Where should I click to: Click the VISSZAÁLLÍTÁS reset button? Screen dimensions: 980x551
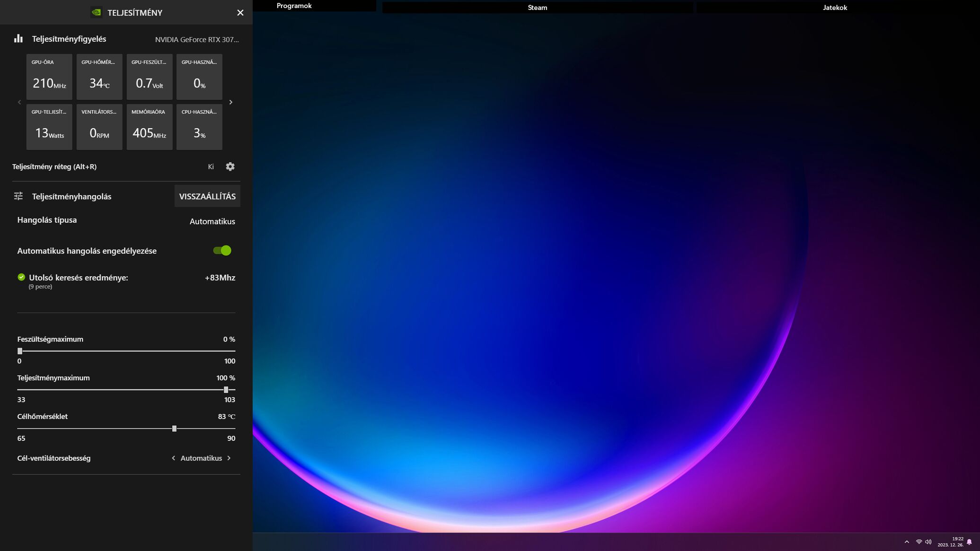(207, 196)
